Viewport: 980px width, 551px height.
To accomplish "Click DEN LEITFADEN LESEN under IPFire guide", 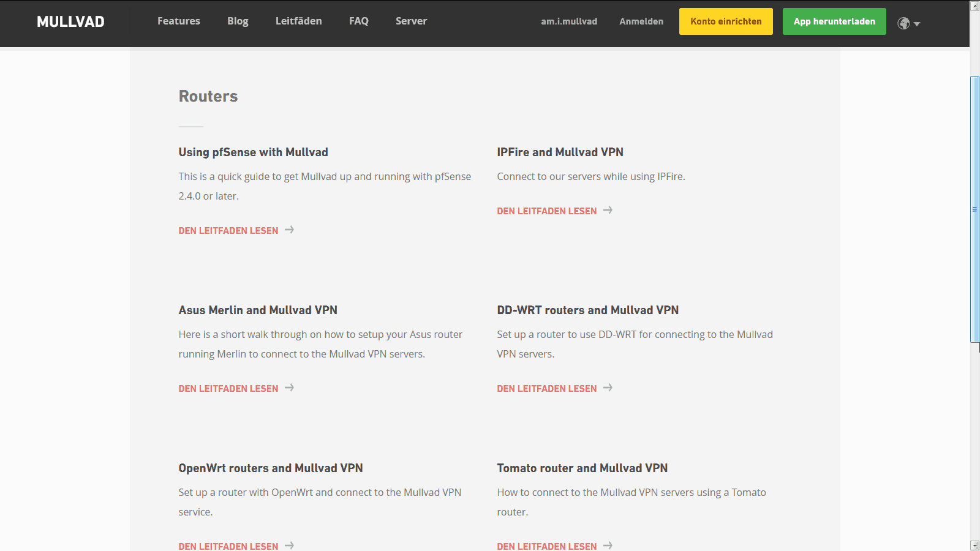I will coord(547,211).
